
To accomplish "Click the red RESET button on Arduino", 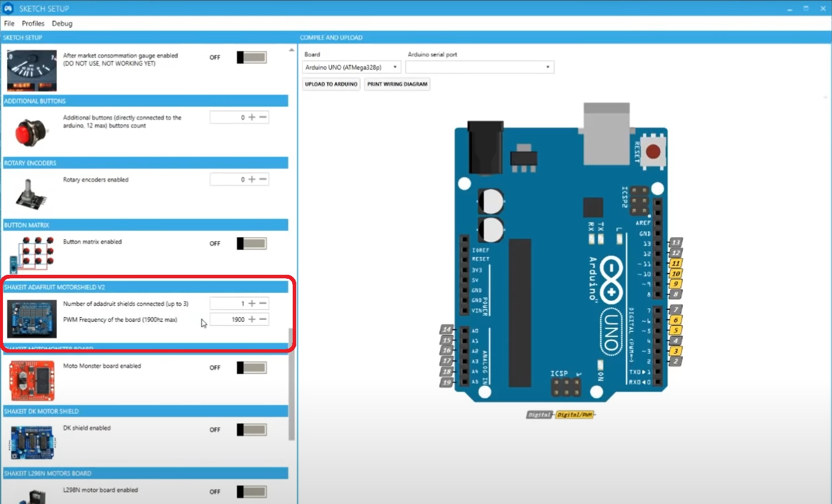I will tap(653, 151).
